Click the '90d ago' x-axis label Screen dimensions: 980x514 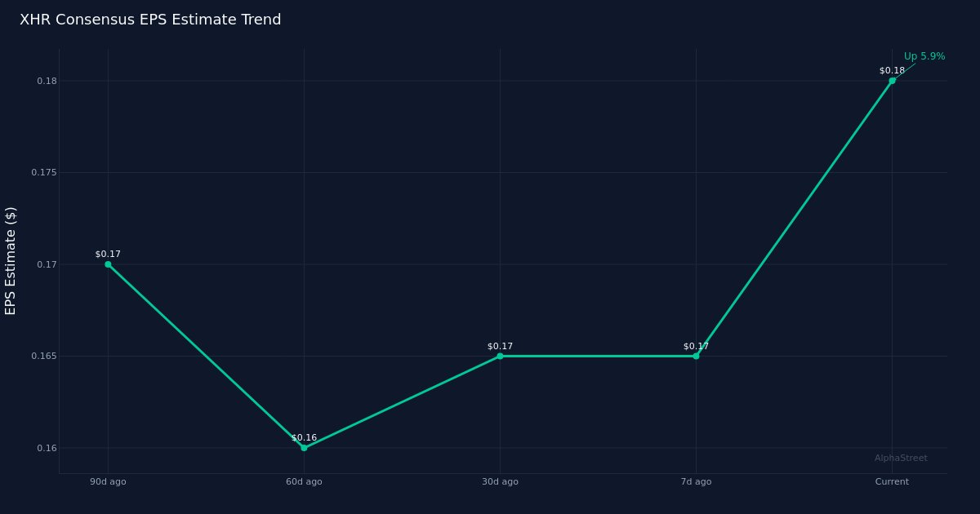[x=108, y=482]
